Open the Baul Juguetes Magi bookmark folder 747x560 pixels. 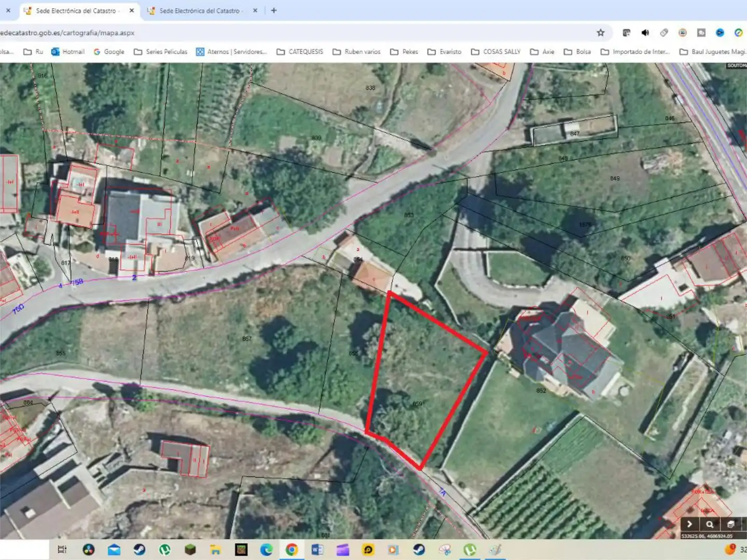(x=713, y=52)
